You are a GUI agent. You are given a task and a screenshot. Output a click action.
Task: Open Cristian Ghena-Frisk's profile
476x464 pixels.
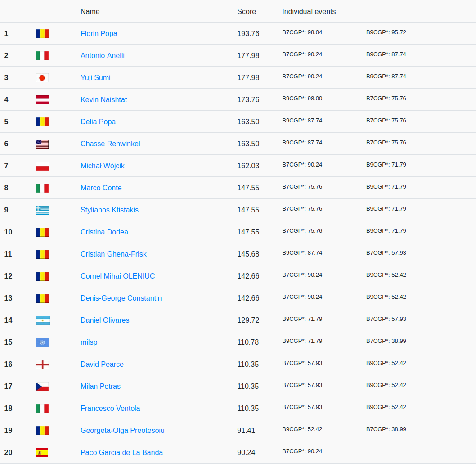(113, 254)
